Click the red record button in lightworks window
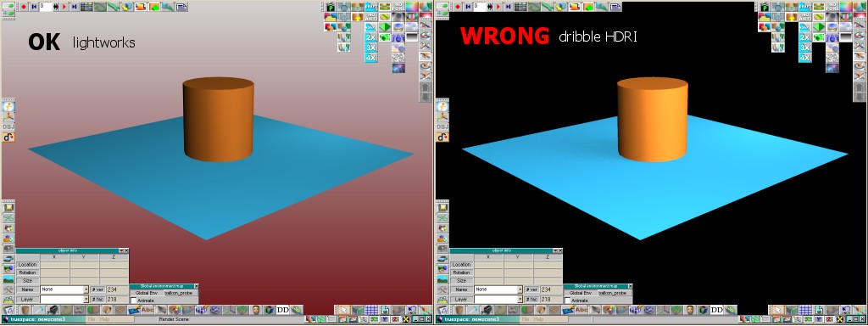The height and width of the screenshot is (326, 868). pos(24,7)
